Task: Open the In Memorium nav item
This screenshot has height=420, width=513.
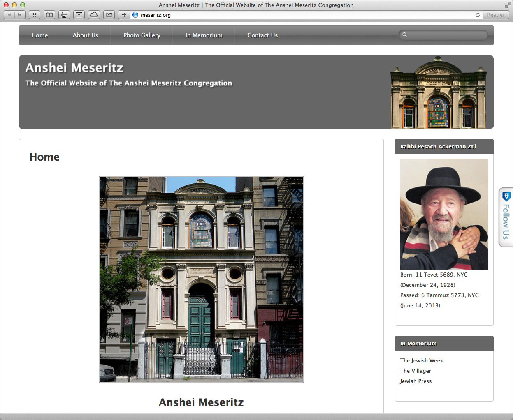Action: [204, 35]
